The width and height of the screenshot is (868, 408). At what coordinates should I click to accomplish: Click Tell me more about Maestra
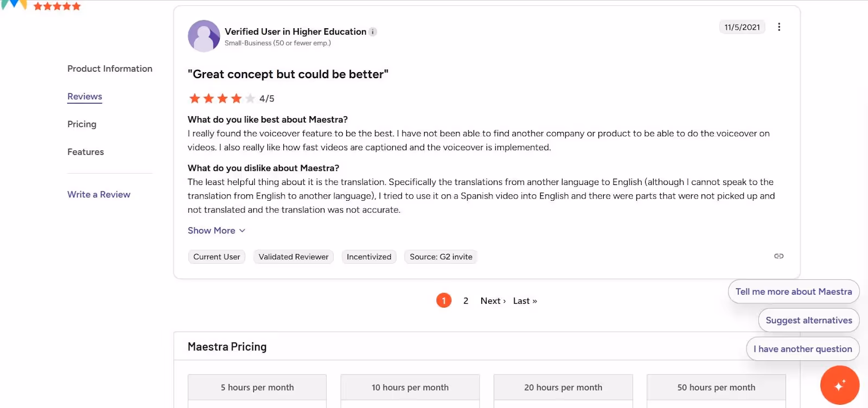pos(793,291)
